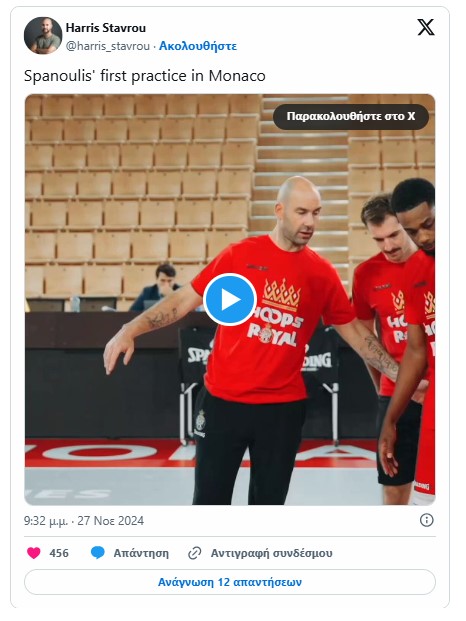Click the blue reply speech bubble icon
The width and height of the screenshot is (466, 621).
pos(97,553)
